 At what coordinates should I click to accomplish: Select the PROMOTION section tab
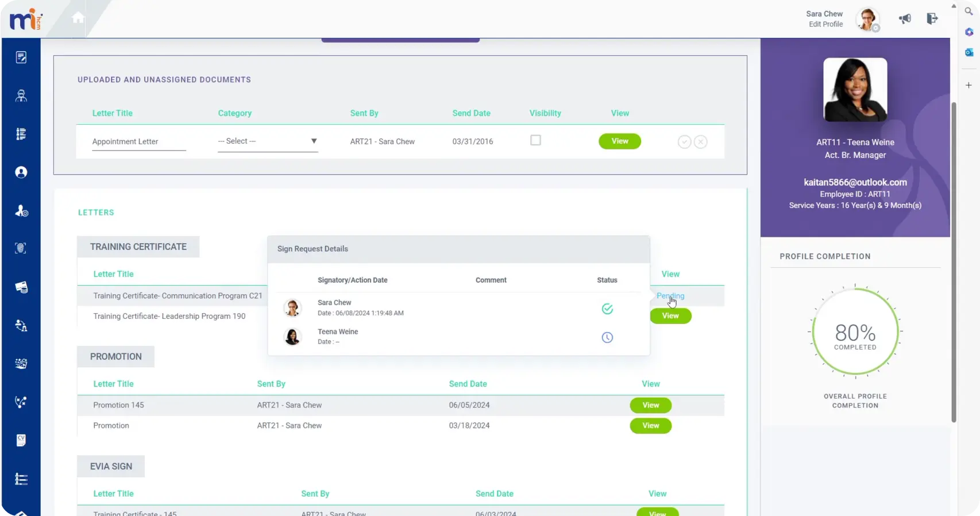tap(116, 356)
